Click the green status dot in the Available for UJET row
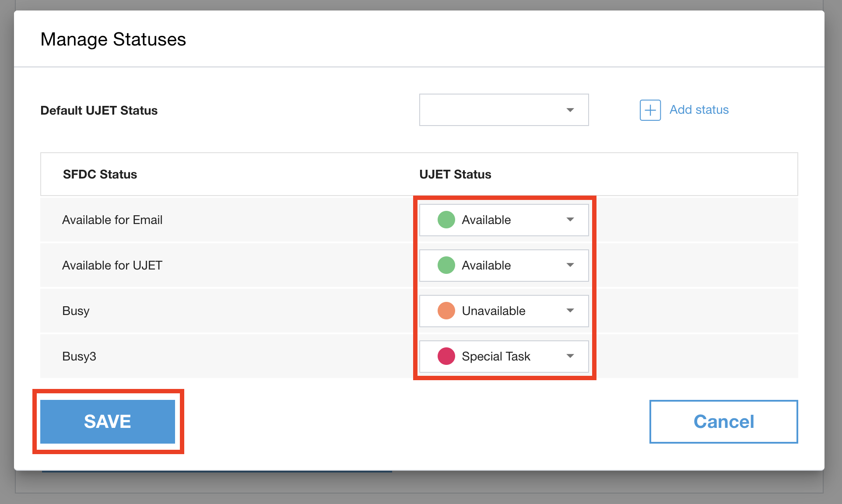 (x=446, y=265)
